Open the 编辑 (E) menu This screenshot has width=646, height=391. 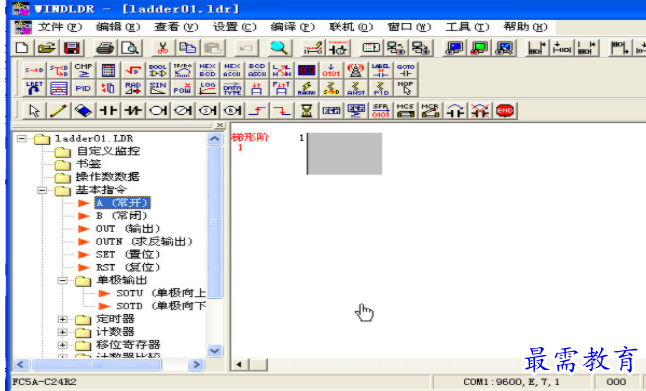tap(118, 27)
